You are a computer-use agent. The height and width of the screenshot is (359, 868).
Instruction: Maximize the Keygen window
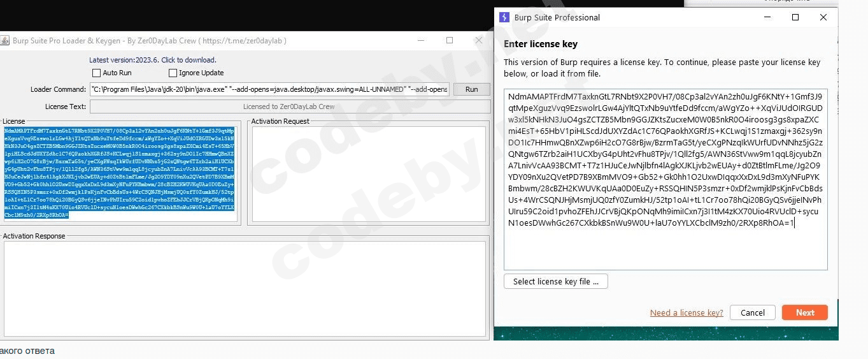(450, 40)
